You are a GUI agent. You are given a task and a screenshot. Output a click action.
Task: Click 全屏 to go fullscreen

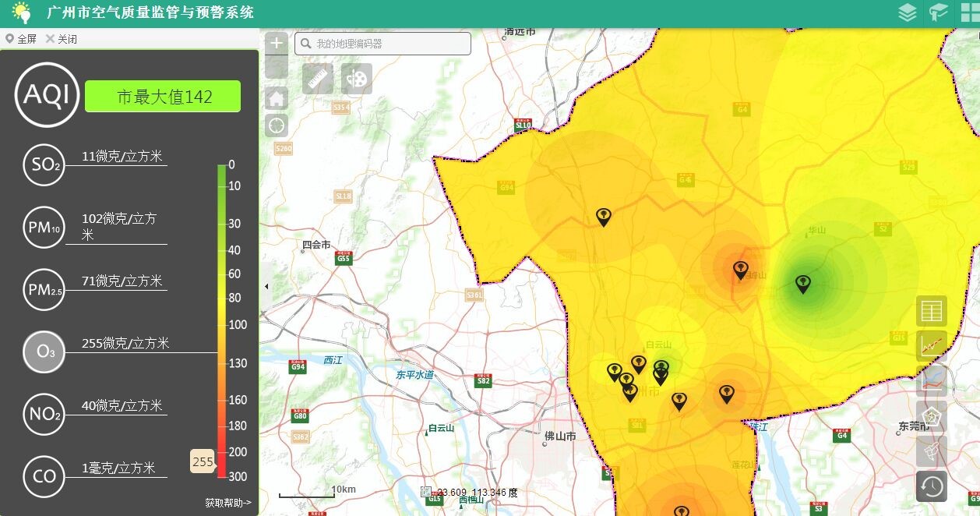26,39
